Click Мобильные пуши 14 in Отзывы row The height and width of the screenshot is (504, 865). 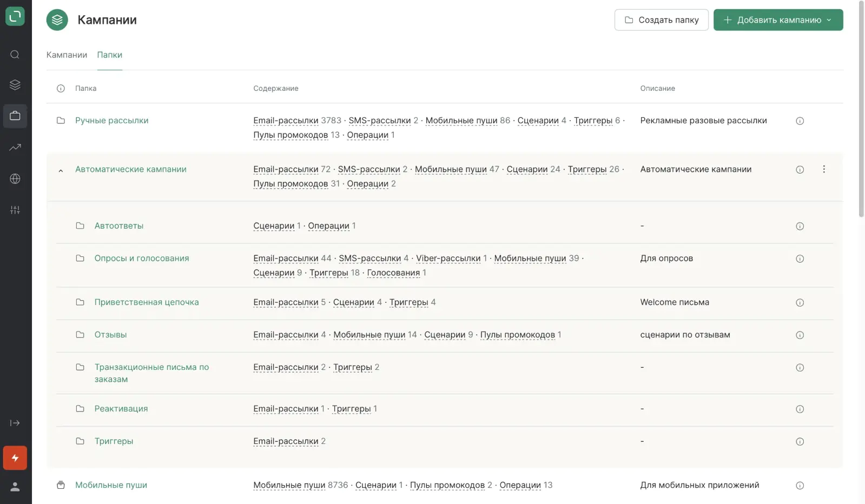click(375, 334)
